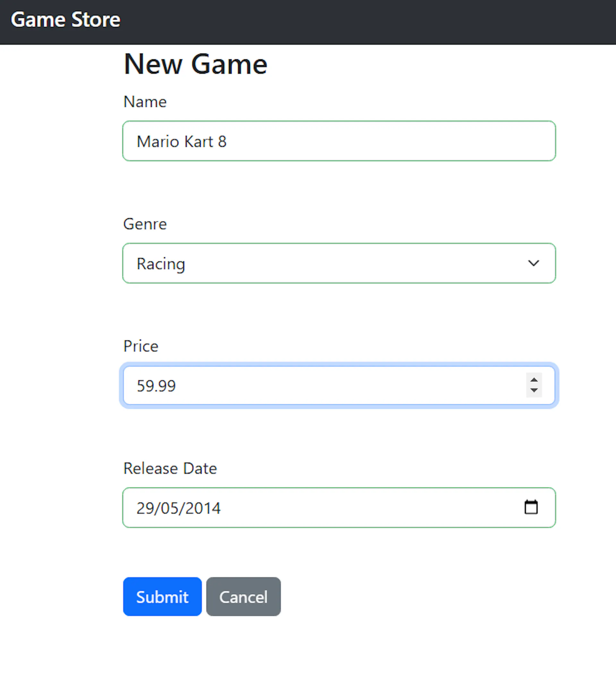Image resolution: width=616 pixels, height=681 pixels.
Task: Click the Game Store brand link
Action: (65, 20)
